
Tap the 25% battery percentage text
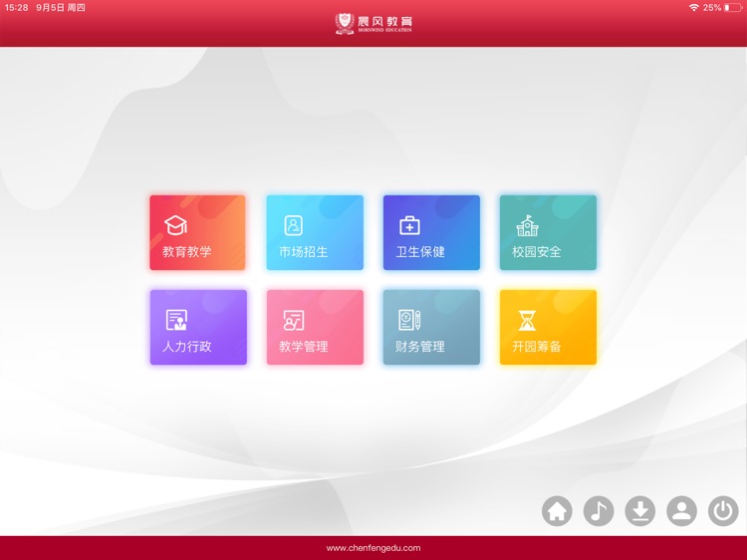(712, 8)
